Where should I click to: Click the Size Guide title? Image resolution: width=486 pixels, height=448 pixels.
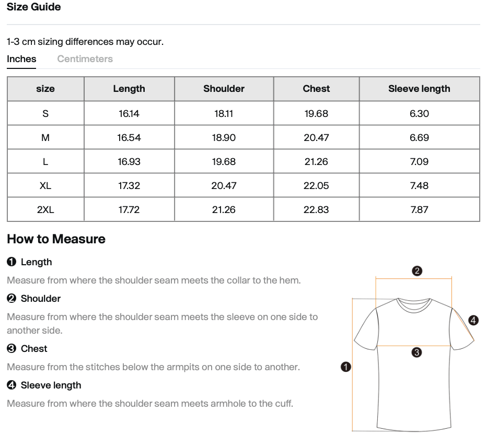34,7
